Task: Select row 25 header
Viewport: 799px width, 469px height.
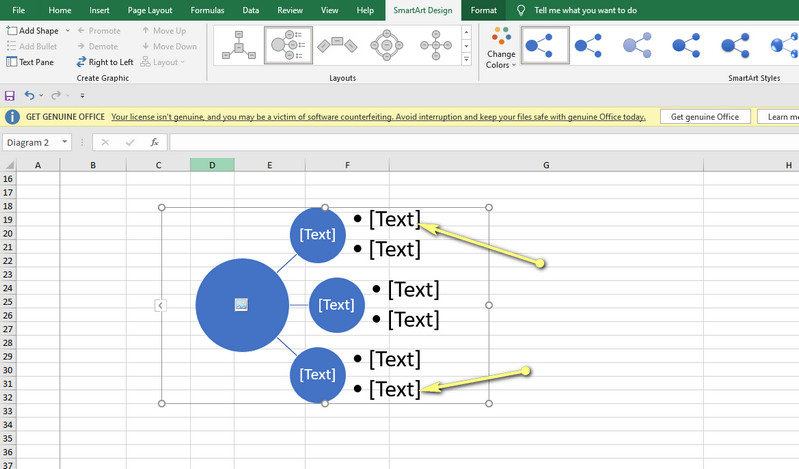Action: [x=8, y=302]
